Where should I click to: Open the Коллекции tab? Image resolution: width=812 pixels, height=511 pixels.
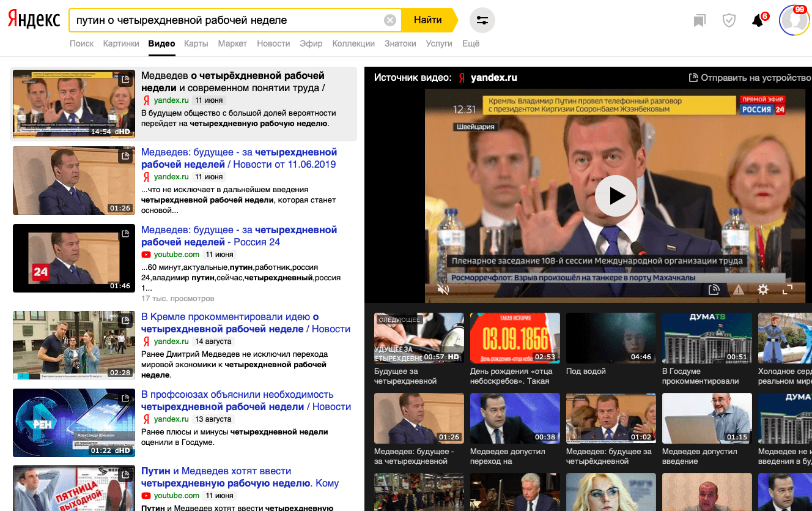point(353,43)
